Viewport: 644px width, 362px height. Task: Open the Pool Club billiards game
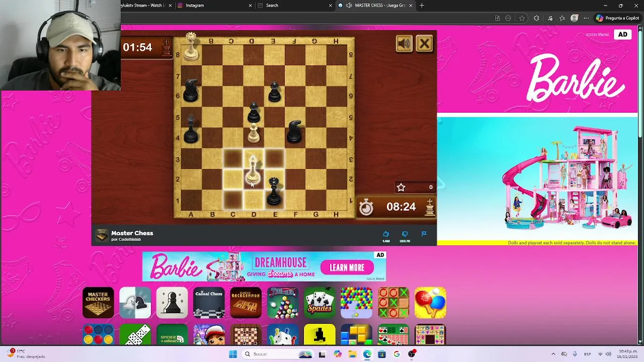click(x=283, y=303)
